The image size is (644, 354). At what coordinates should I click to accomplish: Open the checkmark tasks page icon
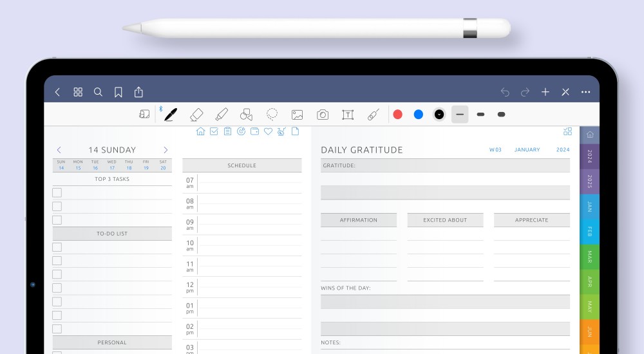tap(214, 131)
